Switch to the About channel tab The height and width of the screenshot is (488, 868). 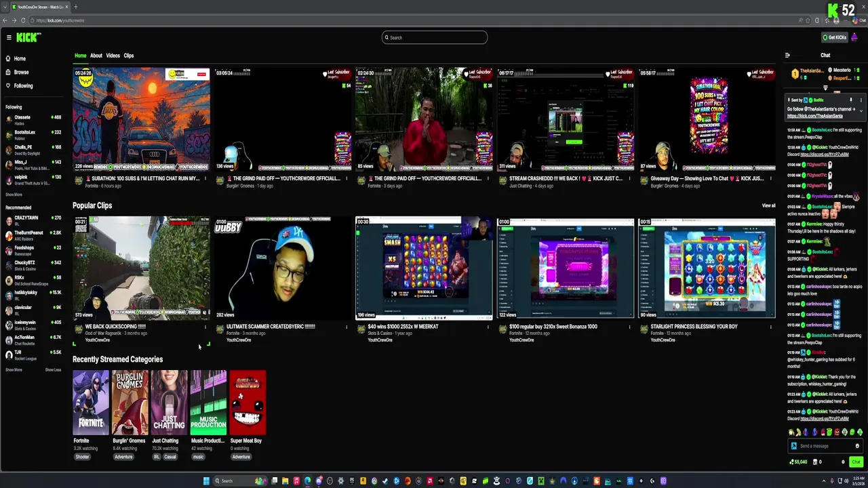[x=96, y=56]
